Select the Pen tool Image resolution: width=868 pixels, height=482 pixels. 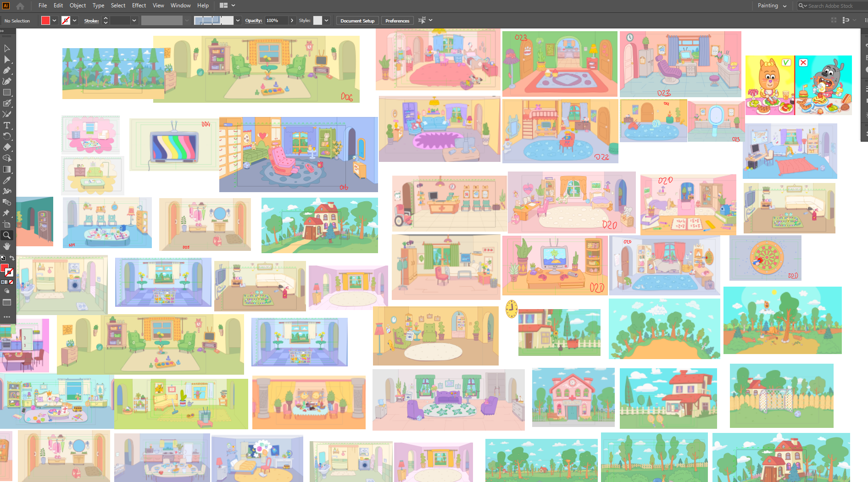click(7, 70)
